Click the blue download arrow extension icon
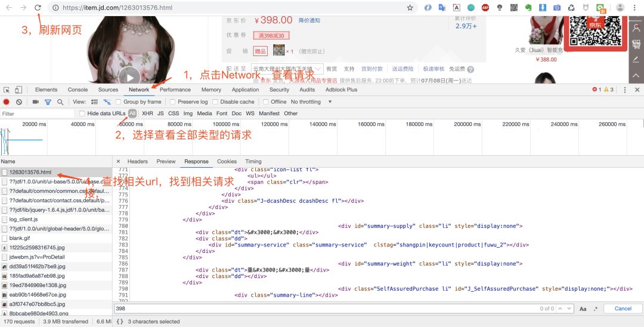Image resolution: width=644 pixels, height=327 pixels. 543,7
